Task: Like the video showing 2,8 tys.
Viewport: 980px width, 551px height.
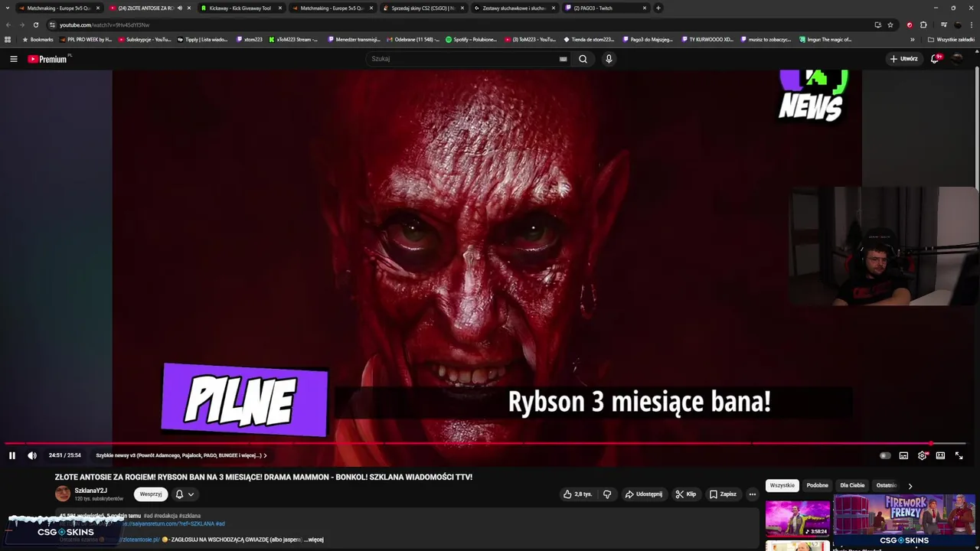Action: 577,494
